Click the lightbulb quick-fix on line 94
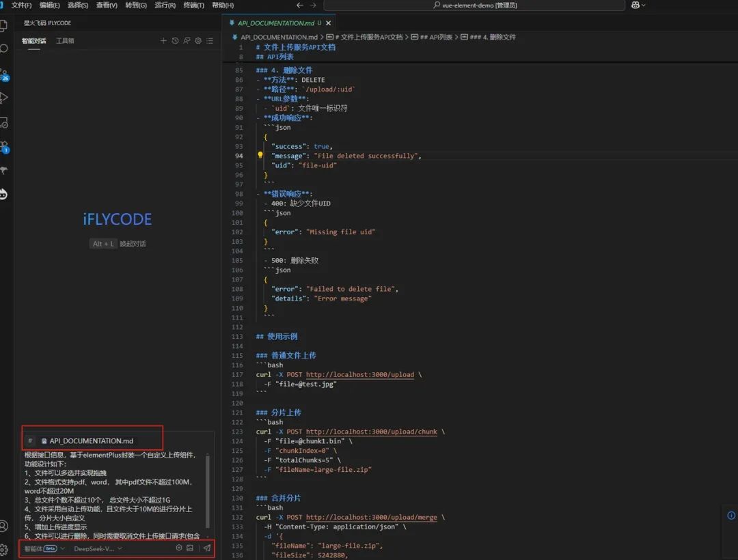738x560 pixels. pos(260,156)
